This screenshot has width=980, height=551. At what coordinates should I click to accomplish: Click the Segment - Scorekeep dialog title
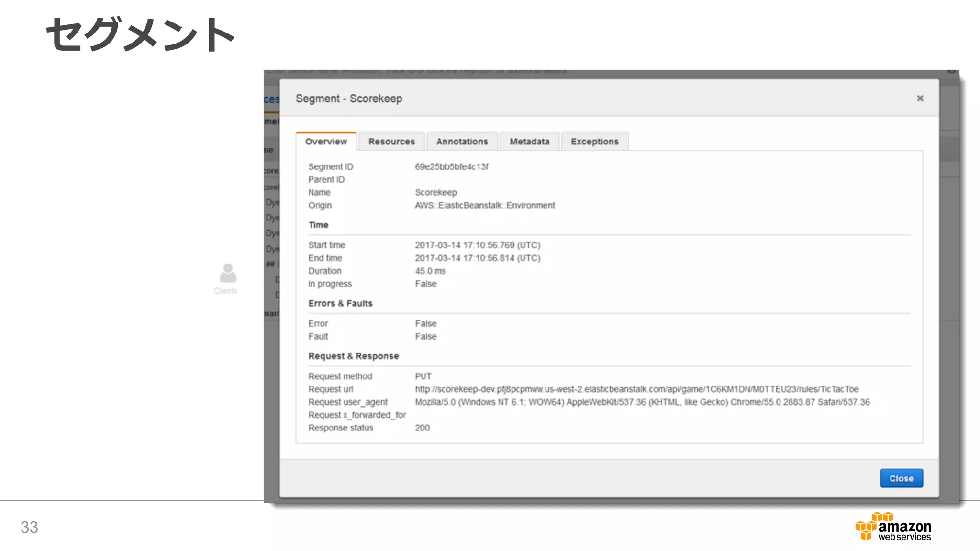coord(349,99)
